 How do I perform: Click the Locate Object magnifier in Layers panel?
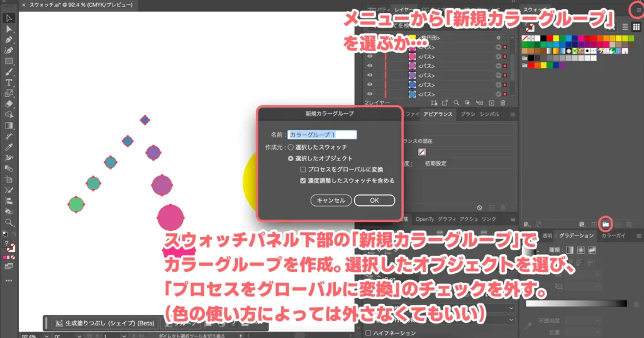click(457, 103)
